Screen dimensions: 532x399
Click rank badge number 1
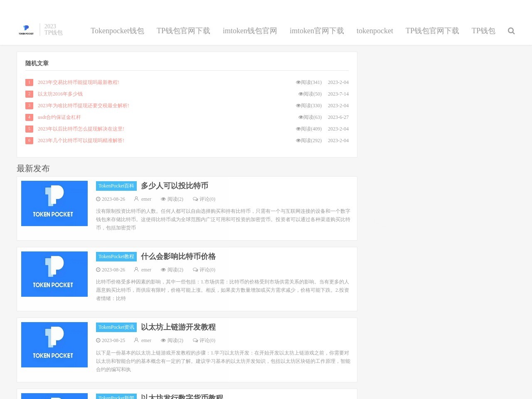(29, 82)
